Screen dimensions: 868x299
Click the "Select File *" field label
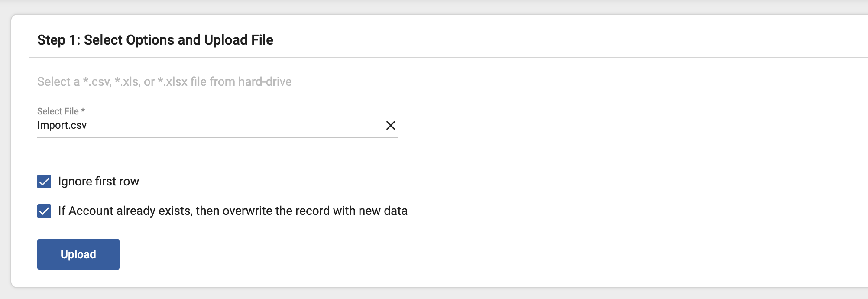click(61, 111)
